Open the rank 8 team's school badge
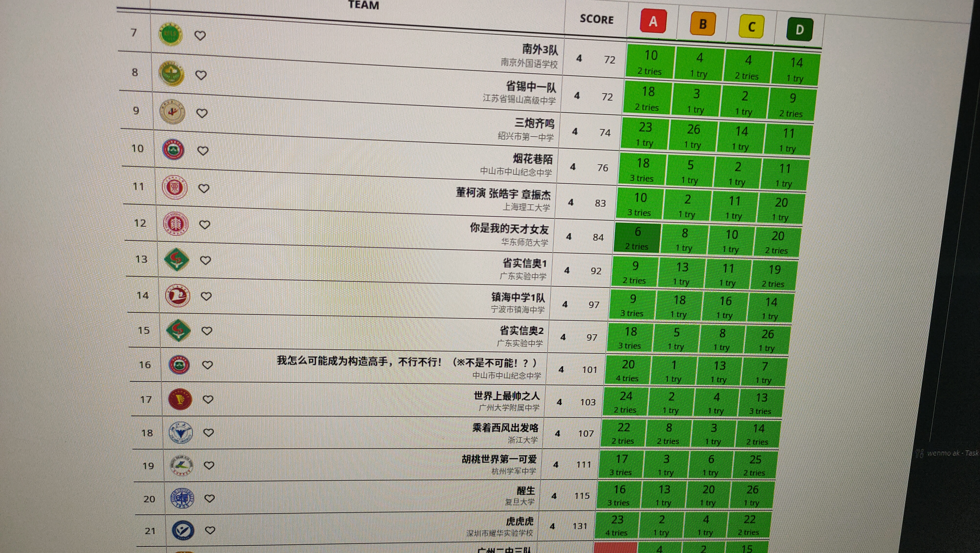980x553 pixels. click(x=172, y=74)
